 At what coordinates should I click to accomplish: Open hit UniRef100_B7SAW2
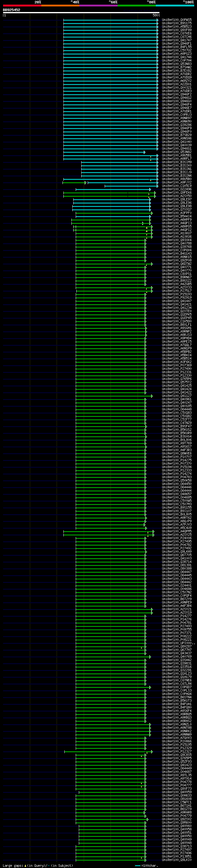coord(176,67)
